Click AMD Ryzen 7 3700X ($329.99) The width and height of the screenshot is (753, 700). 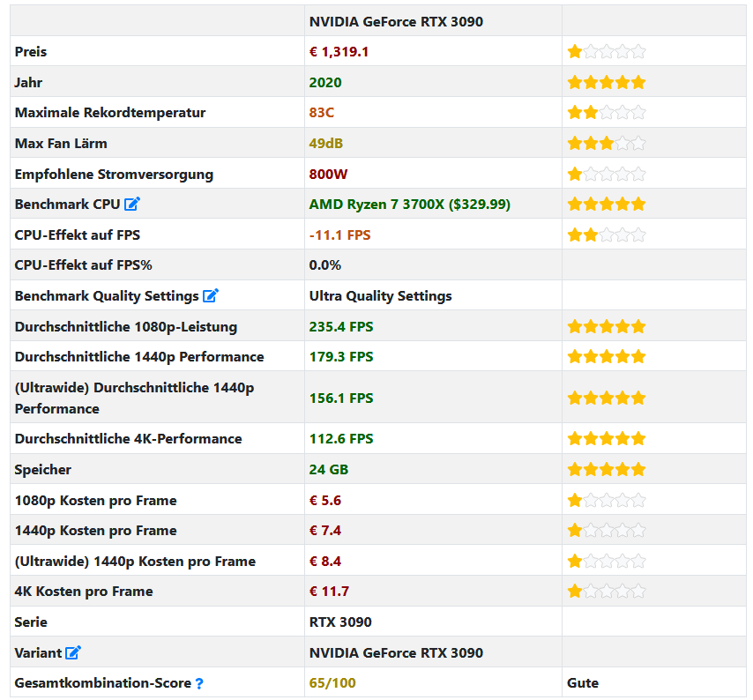pyautogui.click(x=410, y=204)
